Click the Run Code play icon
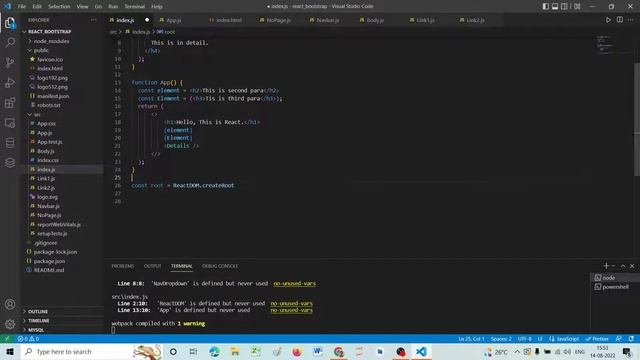The height and width of the screenshot is (360, 640). point(608,20)
